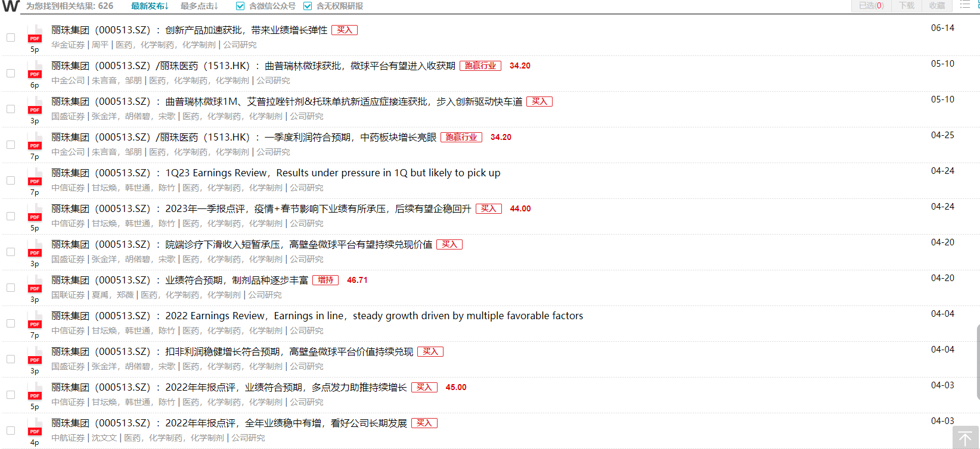Screen dimensions: 980x449
Task: Click 买入 tag on 创新产品加速获批 row
Action: (345, 30)
